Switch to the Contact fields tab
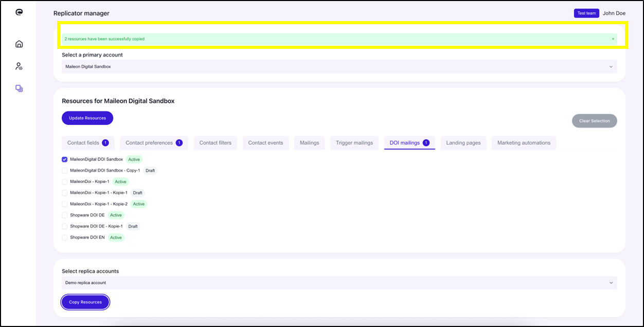 point(87,143)
